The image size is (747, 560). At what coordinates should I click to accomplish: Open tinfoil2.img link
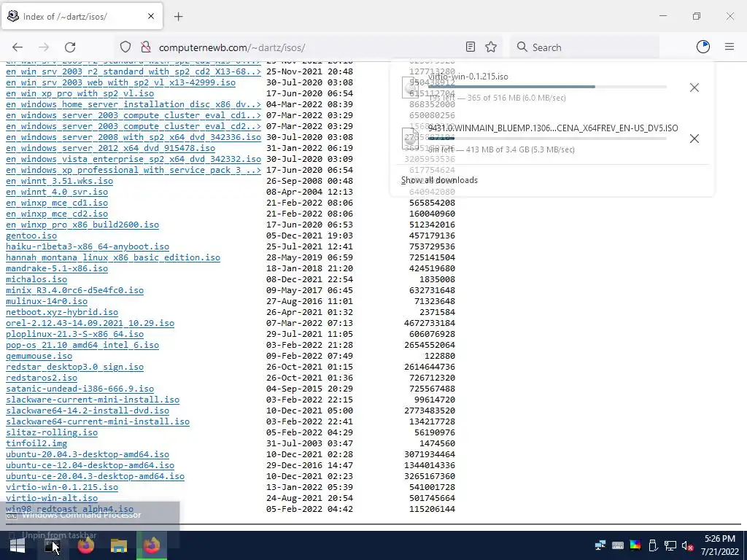[x=36, y=444]
